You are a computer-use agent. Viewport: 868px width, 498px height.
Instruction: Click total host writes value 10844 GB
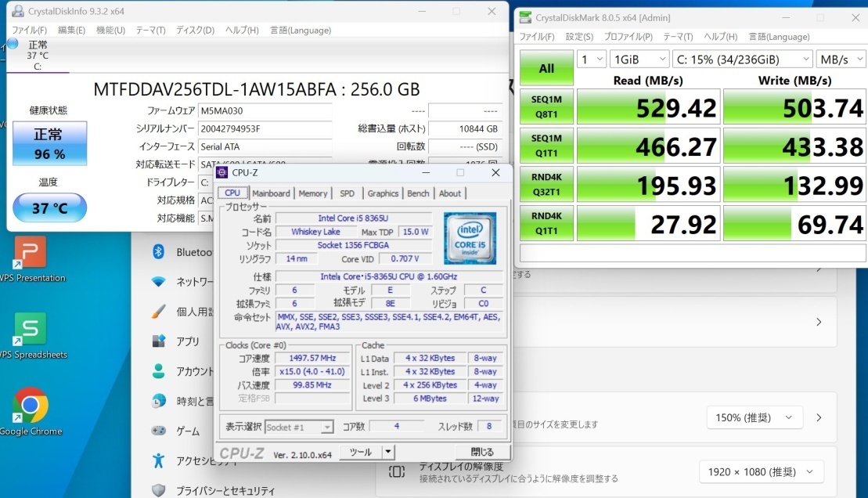(x=465, y=128)
